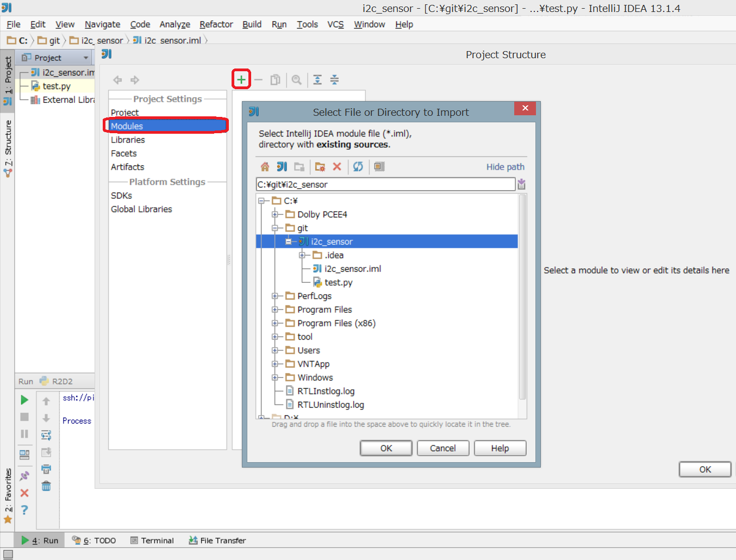Expand the .idea folder node
This screenshot has width=736, height=560.
tap(302, 255)
